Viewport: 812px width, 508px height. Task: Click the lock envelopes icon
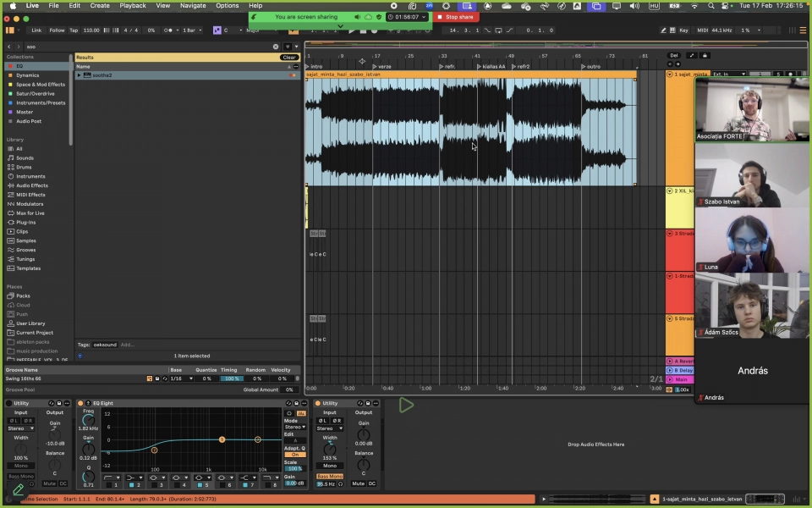point(705,55)
